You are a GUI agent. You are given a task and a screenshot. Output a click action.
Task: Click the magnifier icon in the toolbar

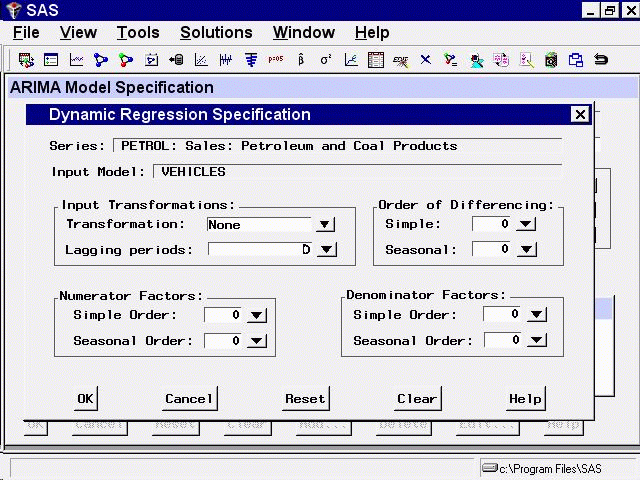[526, 60]
